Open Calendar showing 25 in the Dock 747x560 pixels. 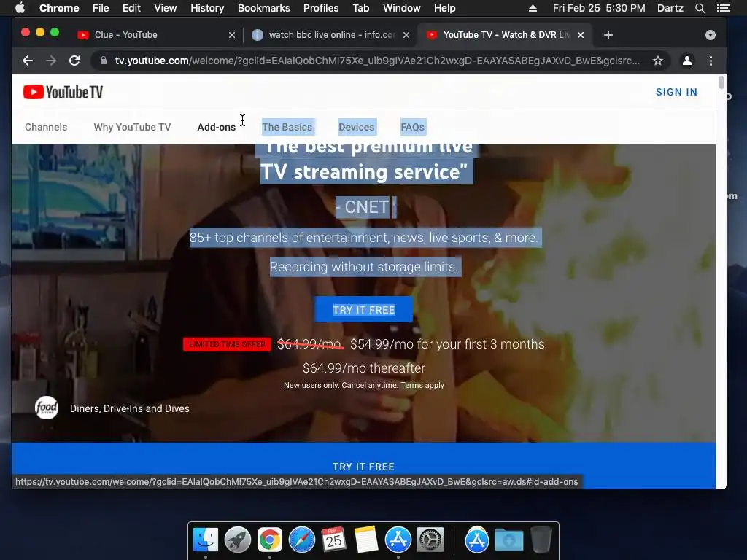(x=333, y=540)
